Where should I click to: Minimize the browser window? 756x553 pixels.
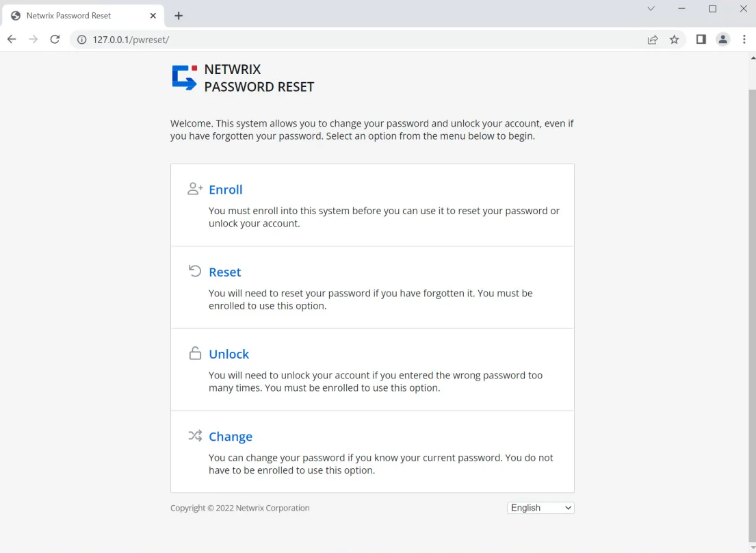click(681, 9)
